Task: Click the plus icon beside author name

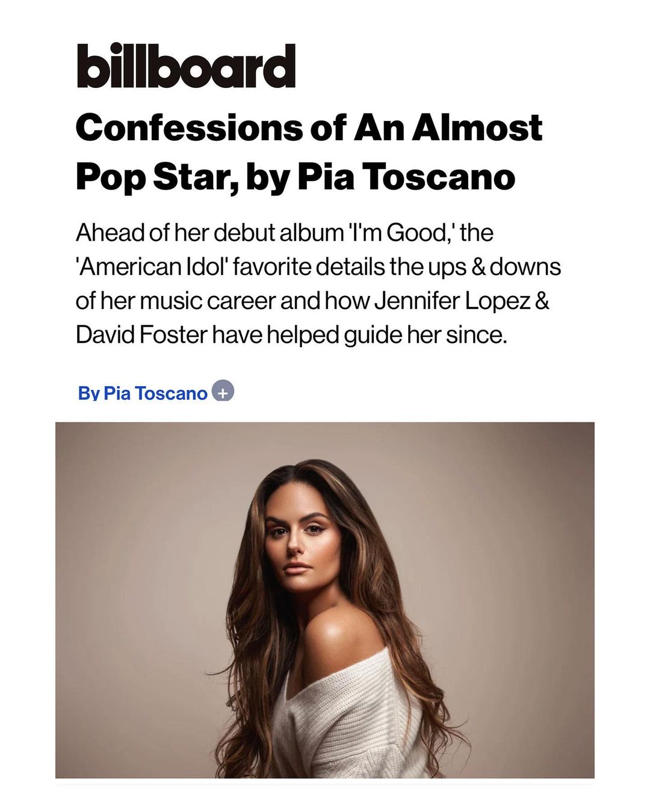Action: [223, 393]
